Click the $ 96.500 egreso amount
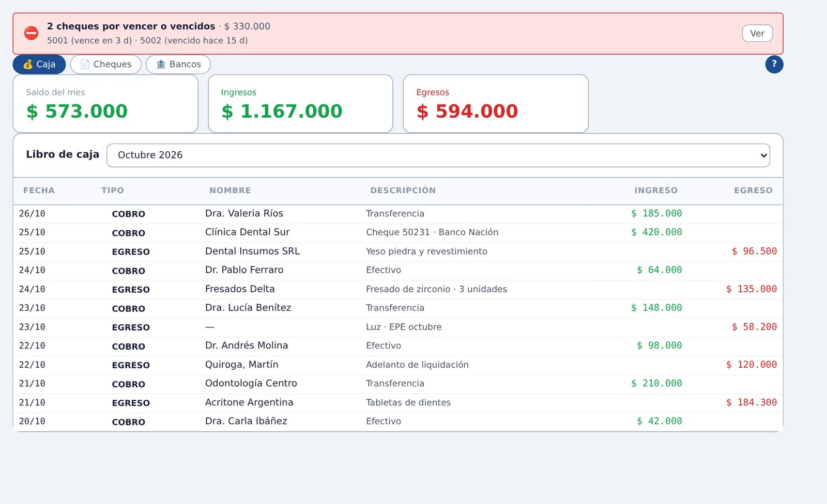827x504 pixels. [754, 251]
